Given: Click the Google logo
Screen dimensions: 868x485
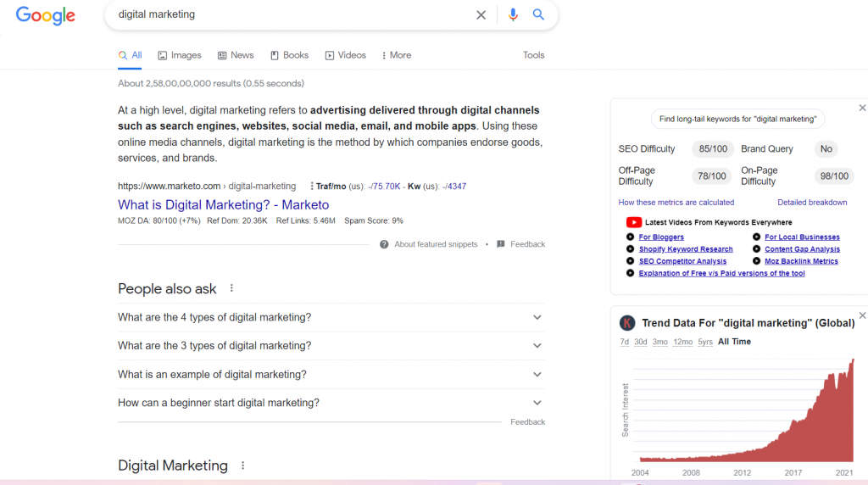Looking at the screenshot, I should coord(46,15).
